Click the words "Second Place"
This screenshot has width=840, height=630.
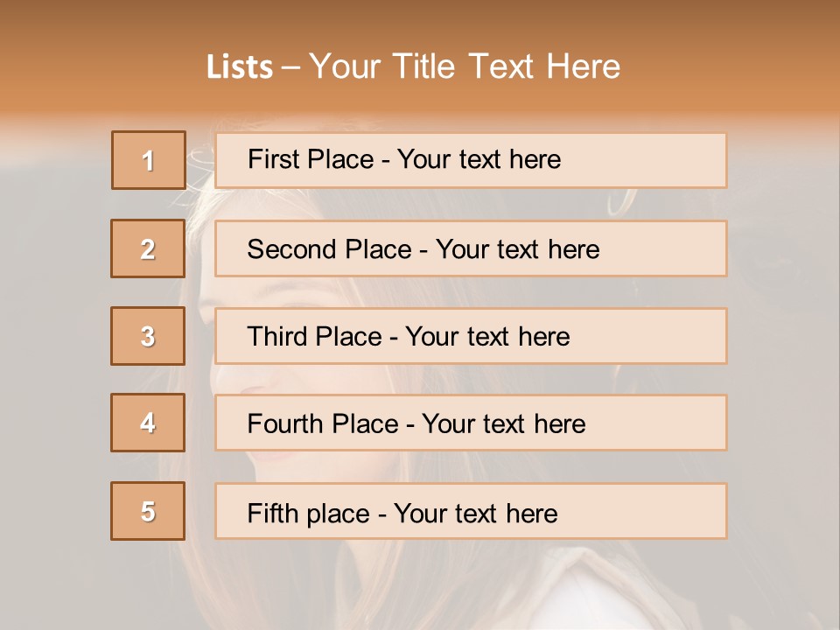pos(329,249)
